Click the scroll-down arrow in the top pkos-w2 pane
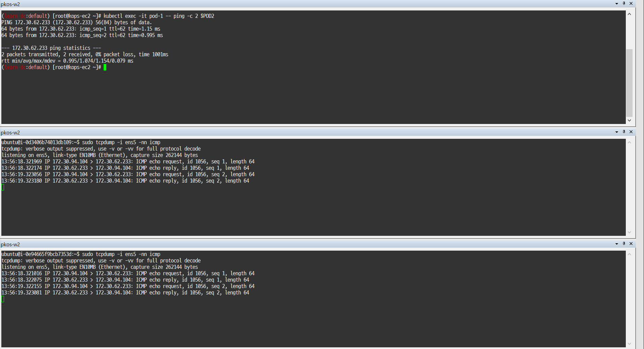Screen dimensions: 644x349 coord(630,120)
